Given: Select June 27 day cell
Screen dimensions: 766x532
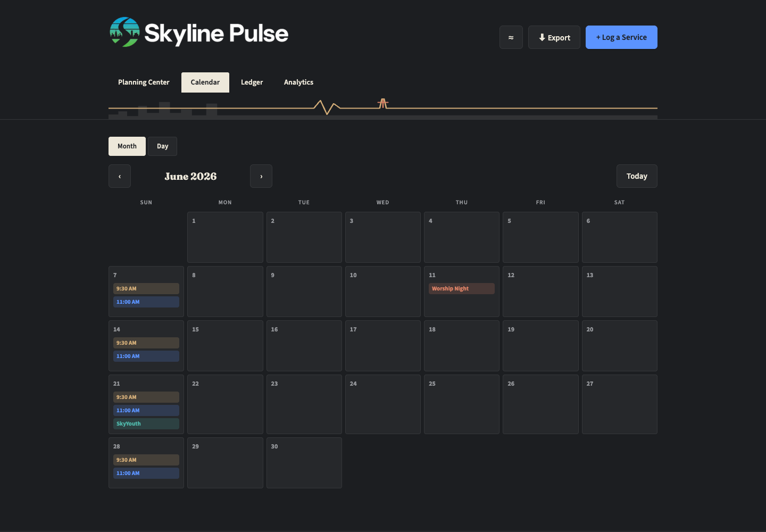Looking at the screenshot, I should coord(620,404).
